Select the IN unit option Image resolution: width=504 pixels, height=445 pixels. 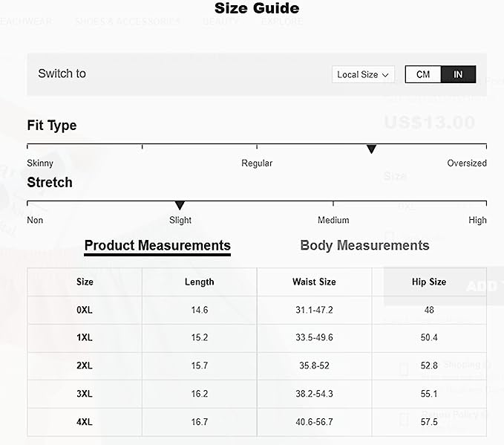pyautogui.click(x=458, y=74)
